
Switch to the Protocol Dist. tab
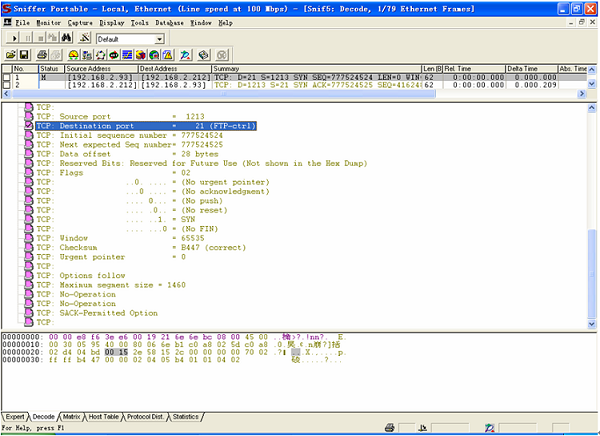[146, 415]
